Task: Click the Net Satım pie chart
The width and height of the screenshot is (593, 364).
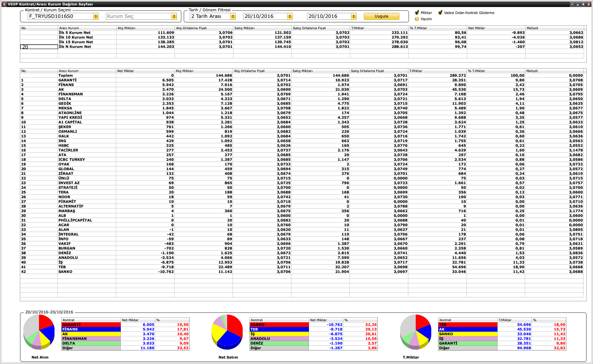Action: coord(227,332)
